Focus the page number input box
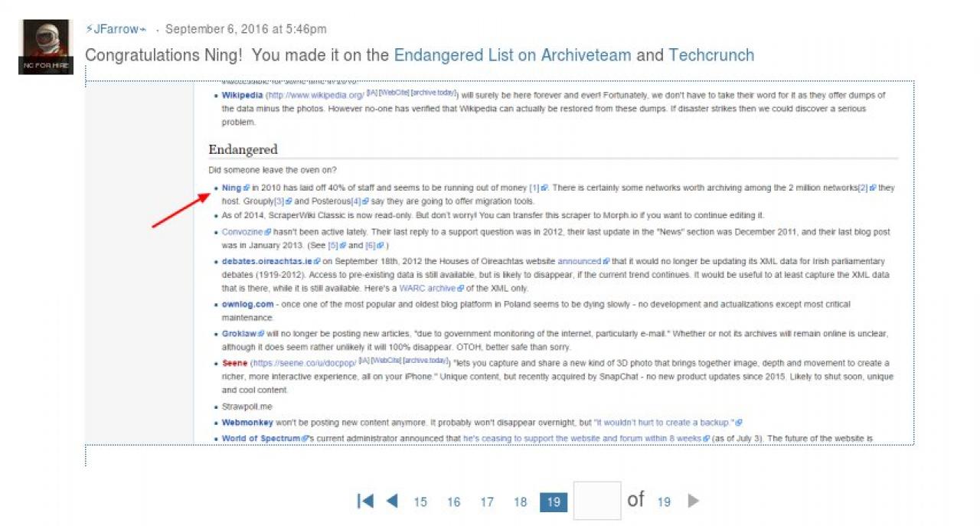The image size is (980, 526). [597, 501]
